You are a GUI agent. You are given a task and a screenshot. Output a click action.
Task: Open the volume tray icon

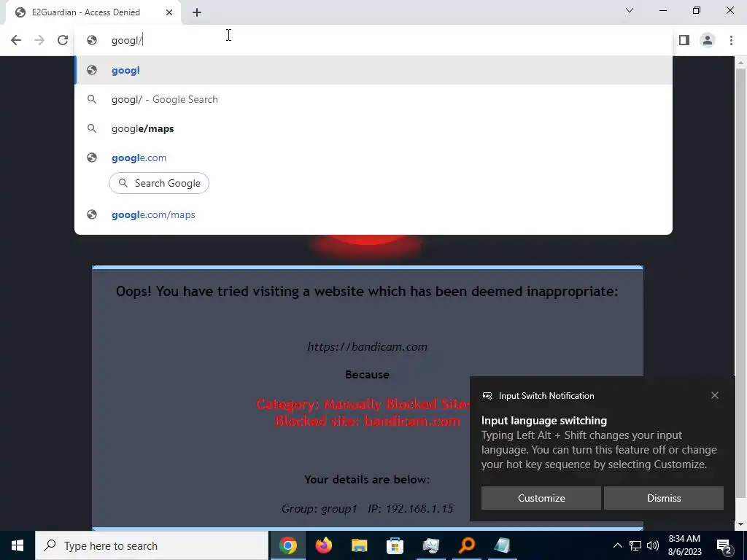click(653, 545)
